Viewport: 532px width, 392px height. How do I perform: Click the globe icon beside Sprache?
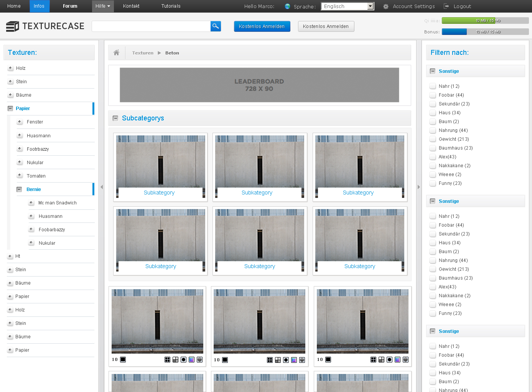coord(287,6)
